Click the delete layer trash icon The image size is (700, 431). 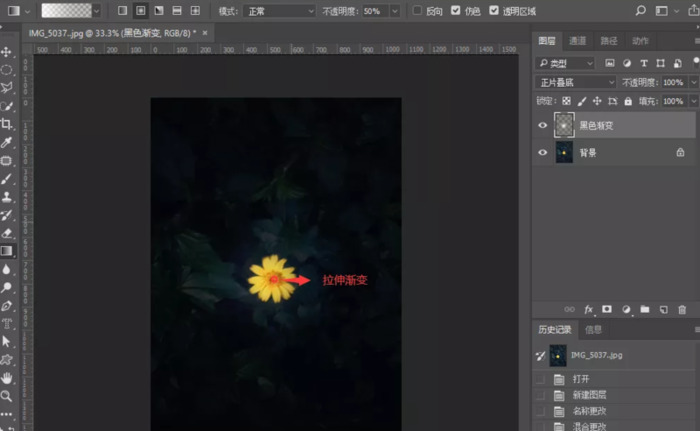(x=682, y=309)
